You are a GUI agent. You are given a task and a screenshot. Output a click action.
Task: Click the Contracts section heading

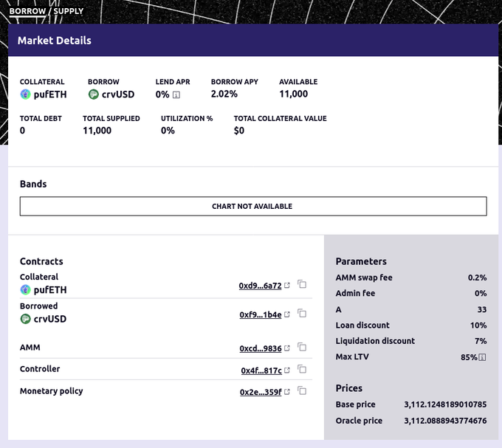(x=41, y=261)
